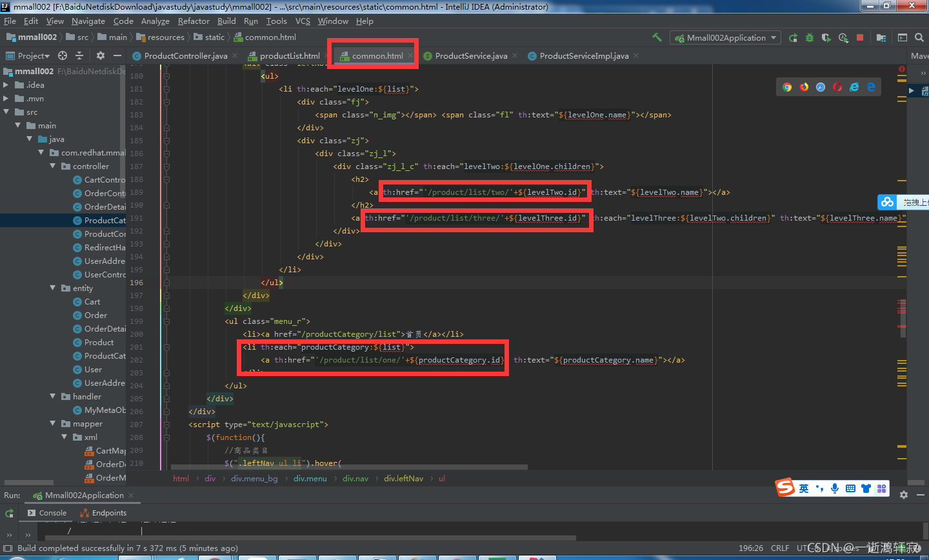Open the Sogou toolbox grid icon
Screen dimensions: 929x560
881,488
